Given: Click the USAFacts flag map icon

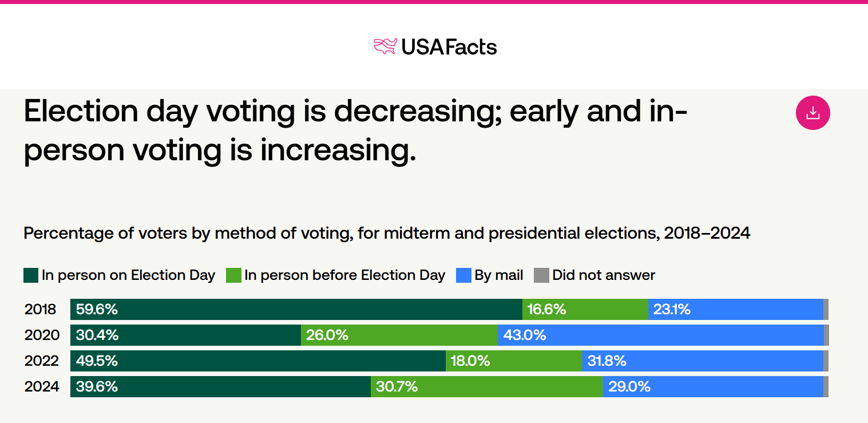Looking at the screenshot, I should pos(385,46).
